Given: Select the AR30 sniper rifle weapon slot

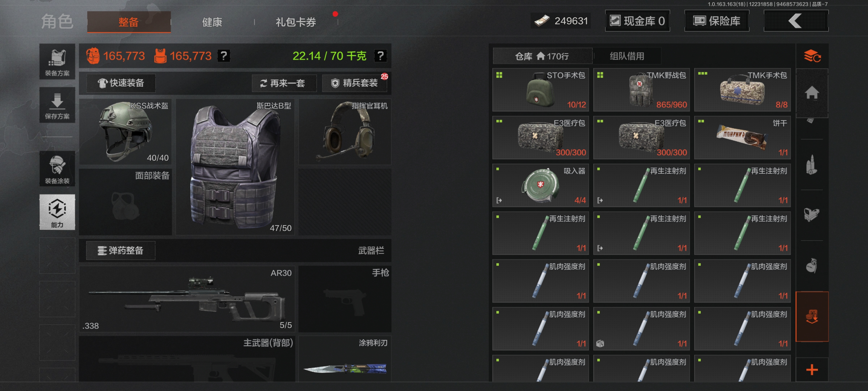Looking at the screenshot, I should click(x=187, y=299).
